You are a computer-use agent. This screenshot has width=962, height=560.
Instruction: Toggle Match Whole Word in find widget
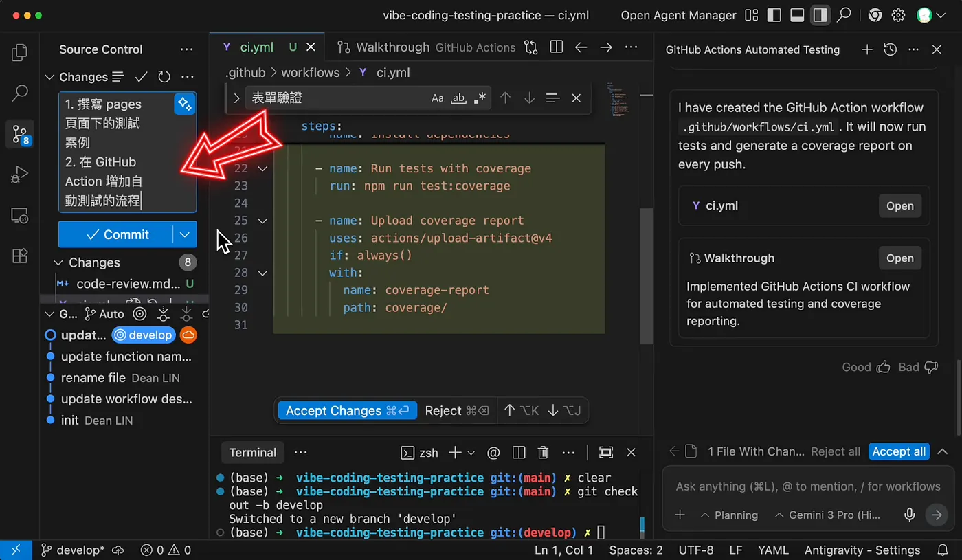pos(458,98)
